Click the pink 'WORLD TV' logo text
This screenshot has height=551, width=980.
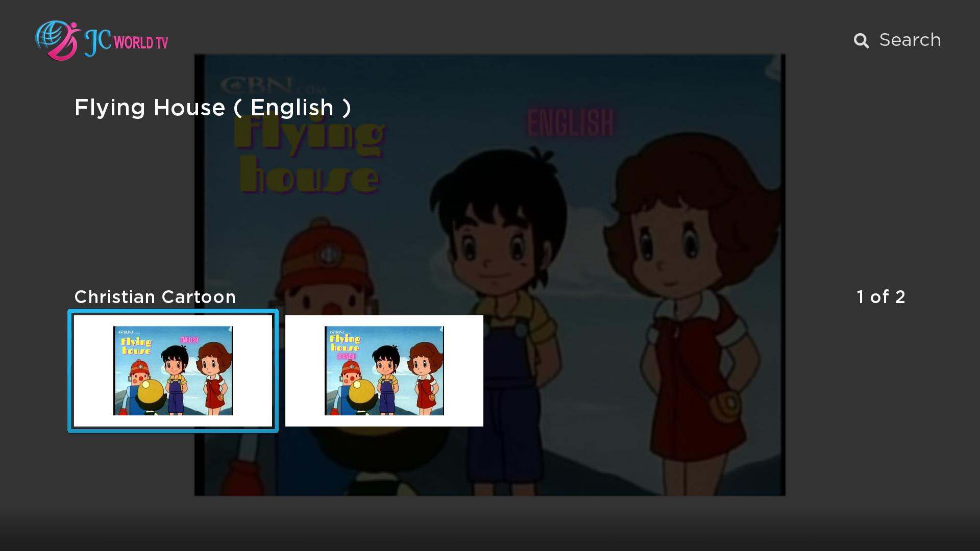point(141,42)
